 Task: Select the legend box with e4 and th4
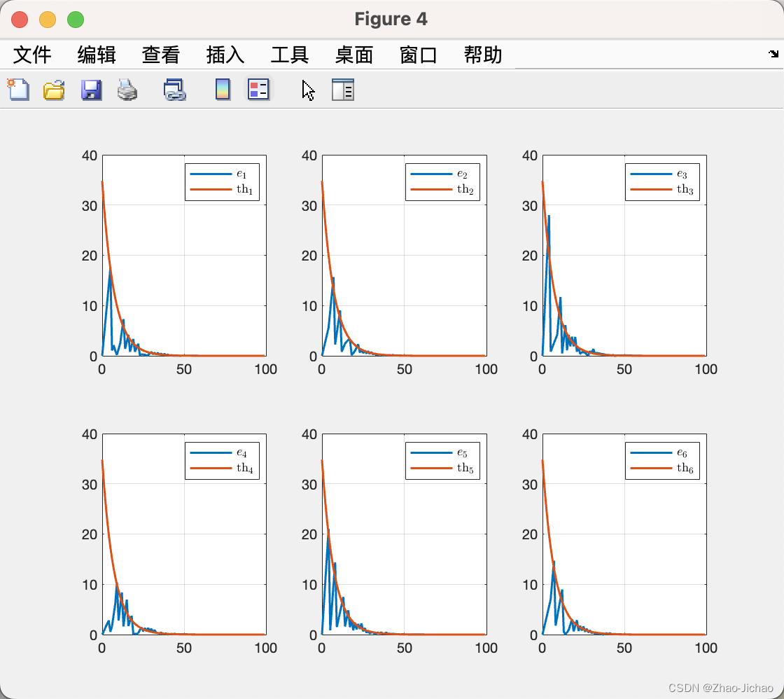[x=222, y=461]
